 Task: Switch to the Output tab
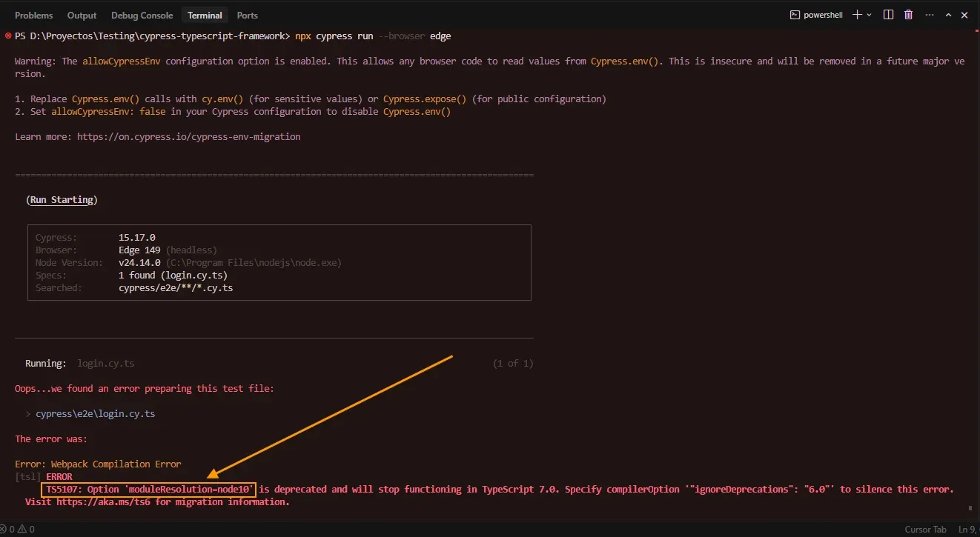[82, 15]
